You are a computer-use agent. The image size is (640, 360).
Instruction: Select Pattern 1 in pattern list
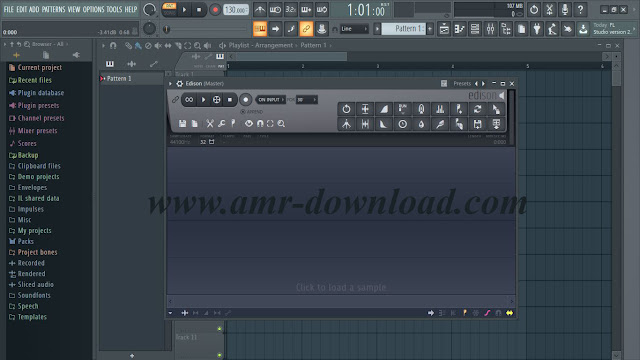pos(131,79)
